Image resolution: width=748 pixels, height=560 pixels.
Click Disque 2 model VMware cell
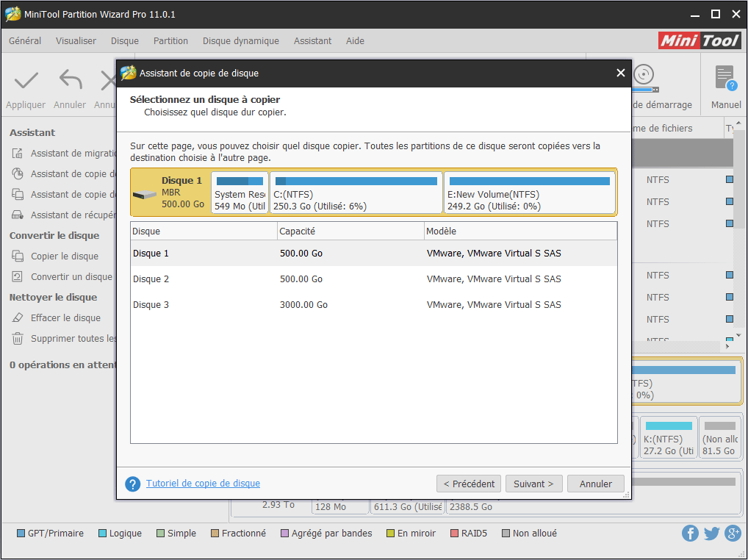[494, 279]
